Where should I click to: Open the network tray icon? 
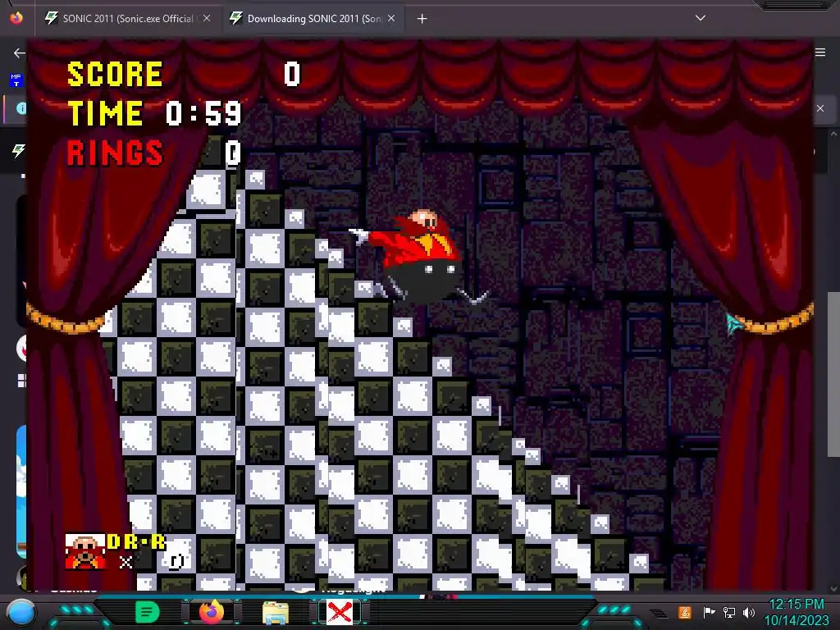coord(728,612)
